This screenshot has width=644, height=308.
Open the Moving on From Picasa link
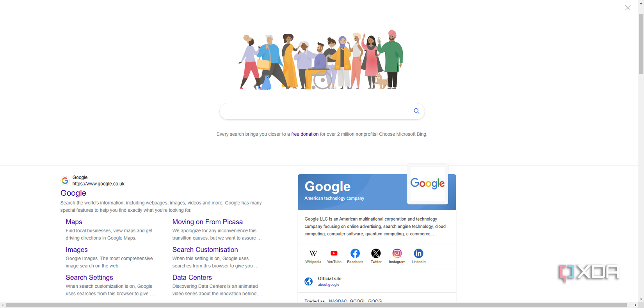click(208, 222)
